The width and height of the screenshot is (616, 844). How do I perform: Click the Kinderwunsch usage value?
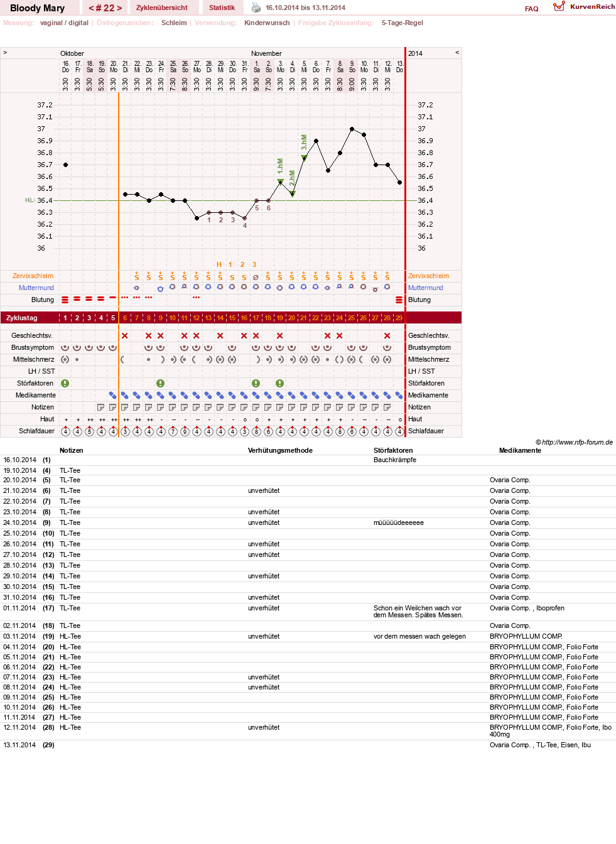[267, 23]
